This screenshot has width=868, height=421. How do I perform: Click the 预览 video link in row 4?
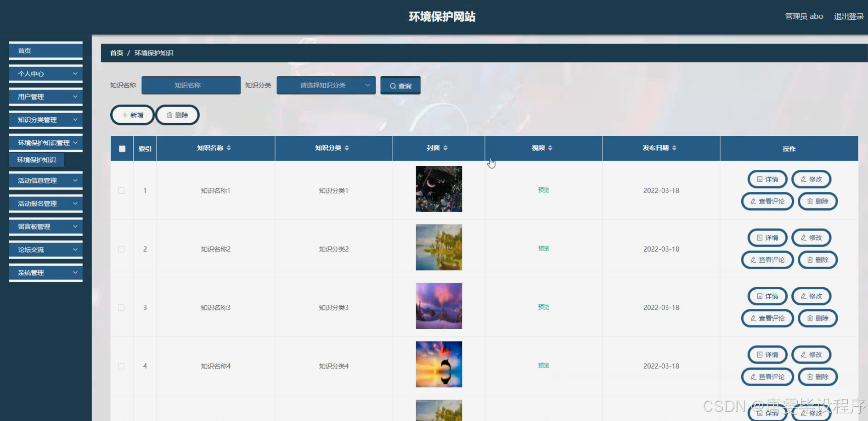(544, 365)
